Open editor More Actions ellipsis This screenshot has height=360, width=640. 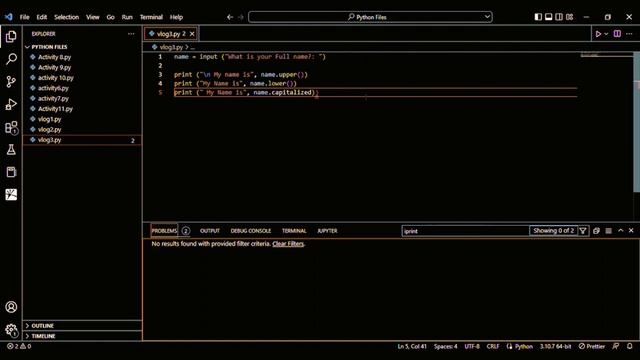tap(629, 34)
